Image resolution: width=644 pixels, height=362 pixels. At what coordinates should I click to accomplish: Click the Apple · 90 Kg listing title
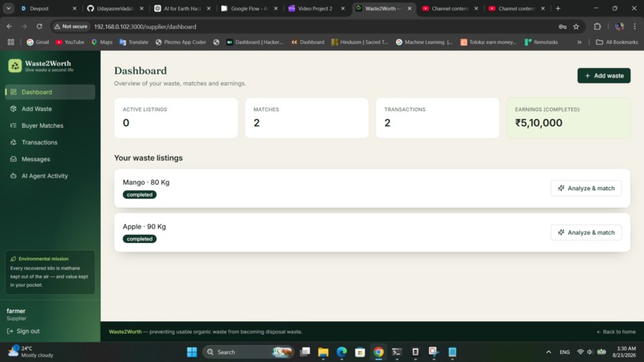tap(144, 226)
